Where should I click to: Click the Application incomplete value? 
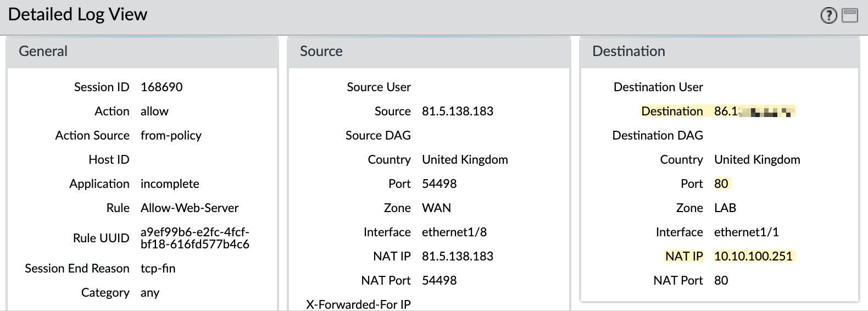(170, 184)
